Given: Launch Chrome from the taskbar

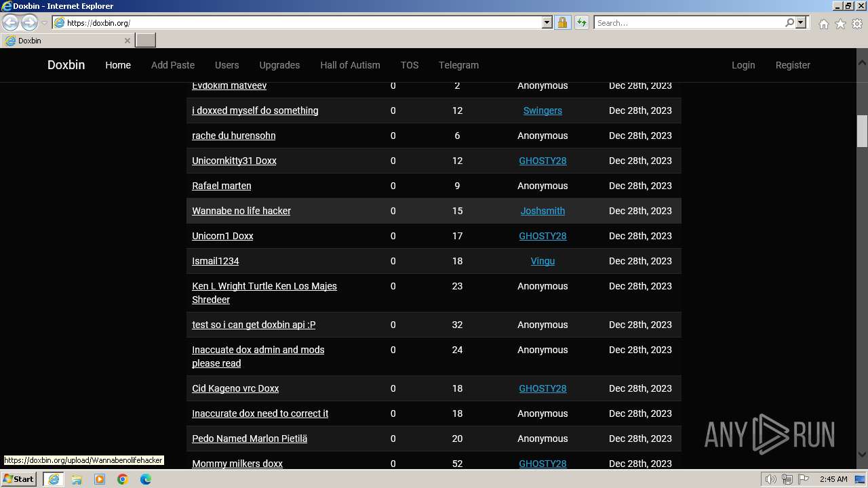Looking at the screenshot, I should 123,479.
